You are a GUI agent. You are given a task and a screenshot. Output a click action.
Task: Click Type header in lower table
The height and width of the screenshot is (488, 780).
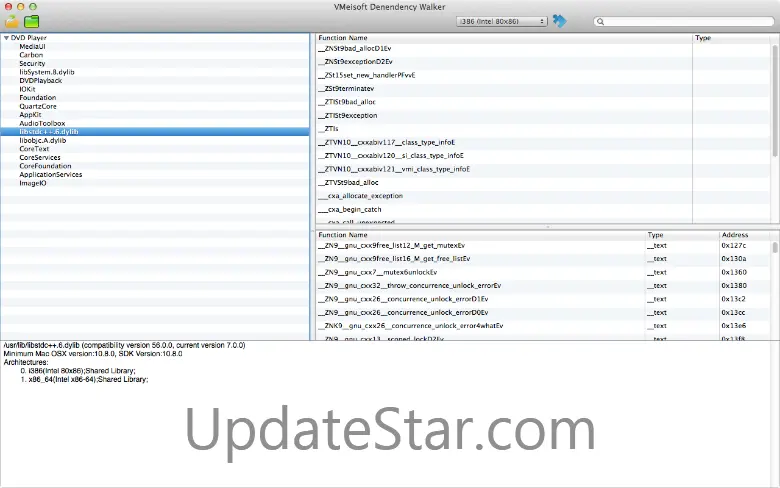(682, 235)
